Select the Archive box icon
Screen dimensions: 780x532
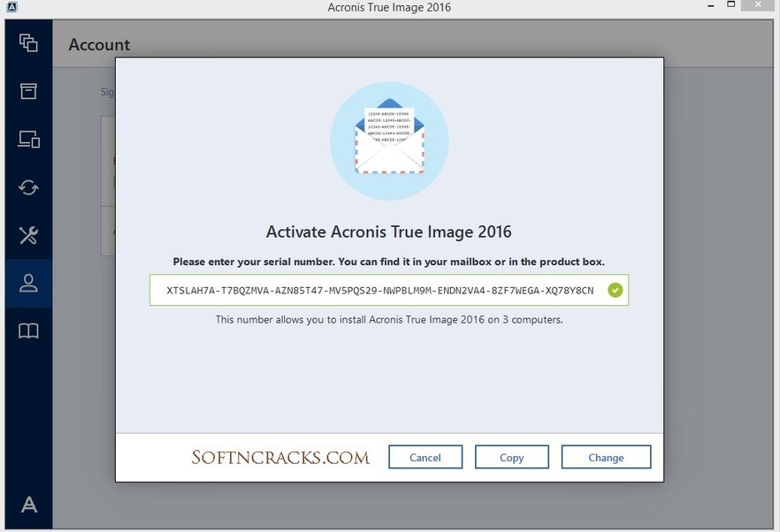[28, 91]
